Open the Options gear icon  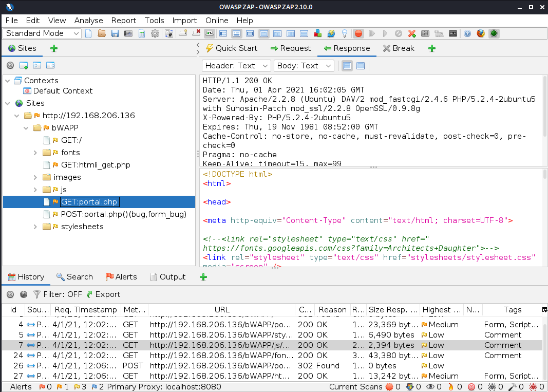click(x=155, y=33)
